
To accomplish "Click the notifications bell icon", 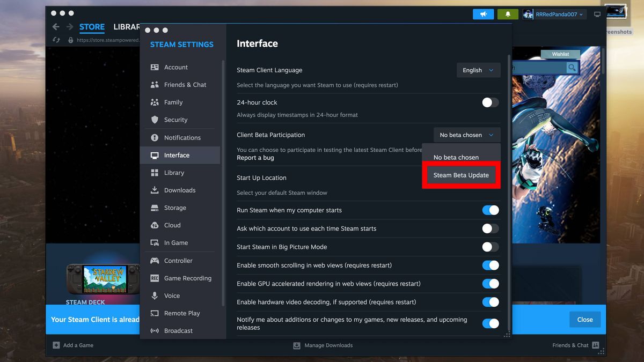I will [508, 13].
